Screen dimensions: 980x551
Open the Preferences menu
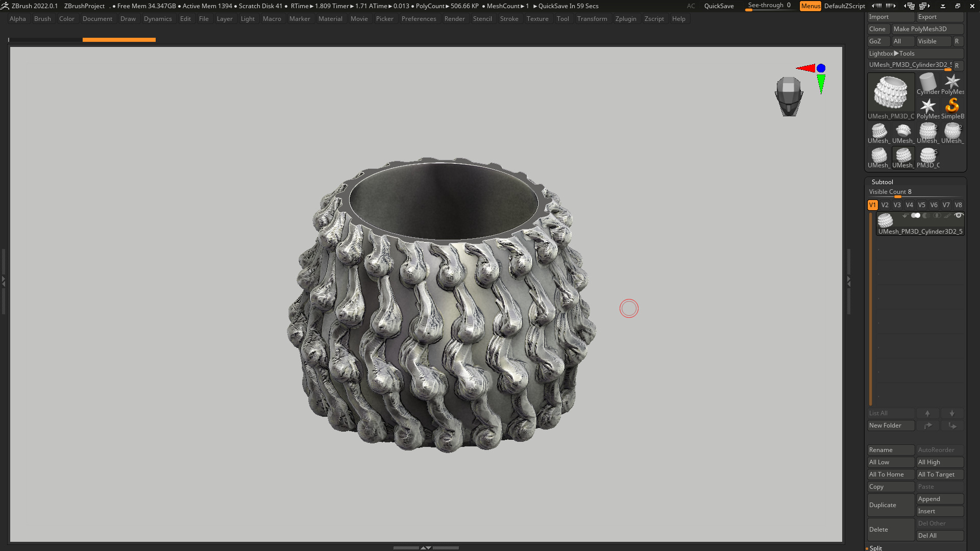[419, 19]
